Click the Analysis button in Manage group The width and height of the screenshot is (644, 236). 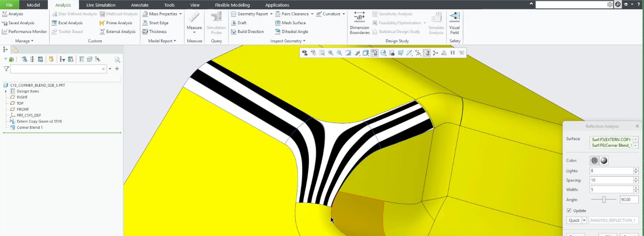tap(13, 14)
